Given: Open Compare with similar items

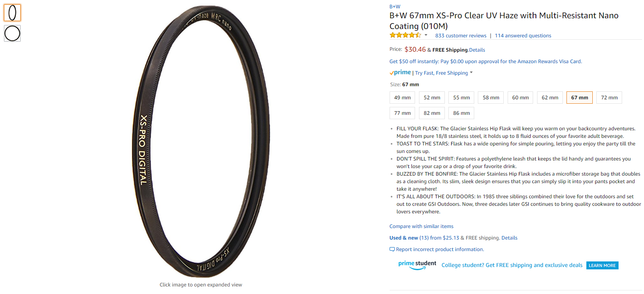Looking at the screenshot, I should tap(421, 226).
